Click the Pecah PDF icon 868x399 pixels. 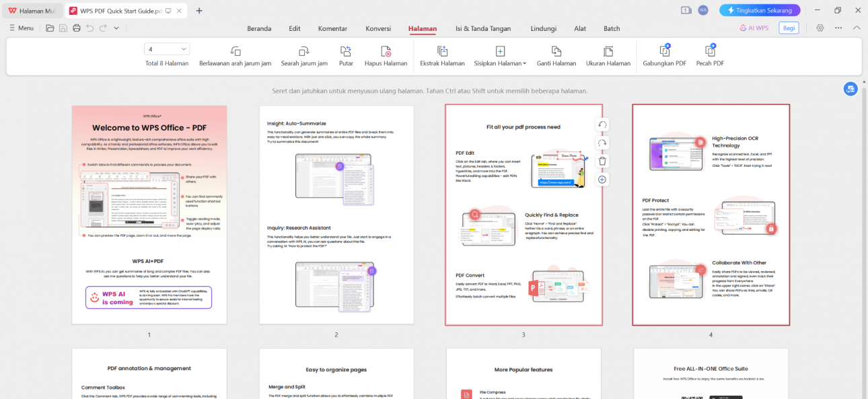[x=709, y=54]
